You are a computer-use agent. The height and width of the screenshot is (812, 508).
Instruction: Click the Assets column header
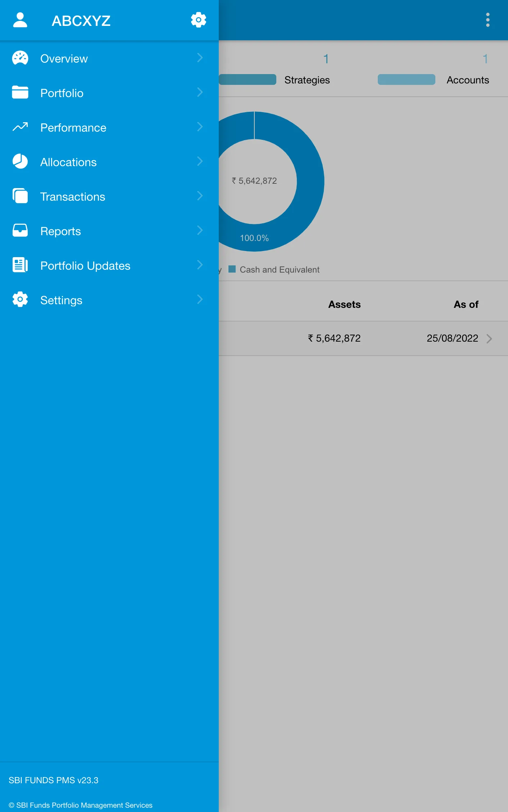click(344, 304)
